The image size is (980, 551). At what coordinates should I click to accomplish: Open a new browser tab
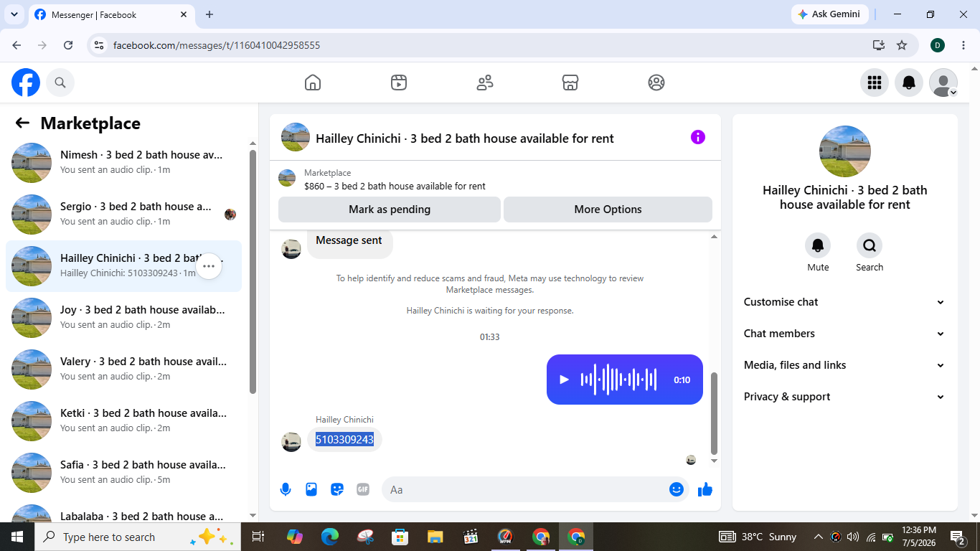(x=209, y=14)
